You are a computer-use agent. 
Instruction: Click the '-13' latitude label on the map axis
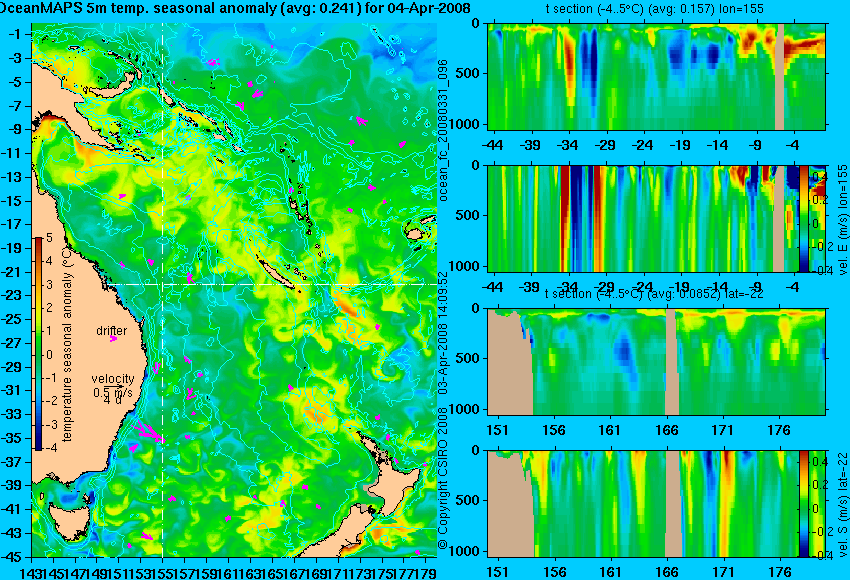(11, 177)
